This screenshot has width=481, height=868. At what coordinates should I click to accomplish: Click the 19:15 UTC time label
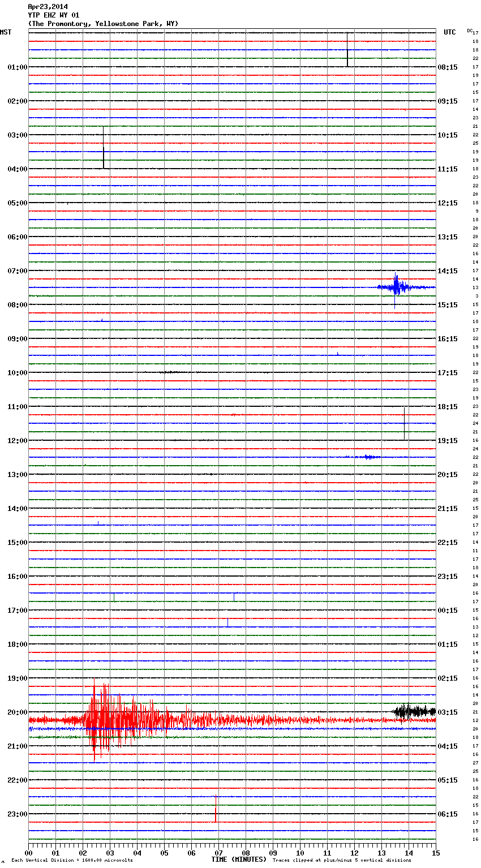pos(448,441)
